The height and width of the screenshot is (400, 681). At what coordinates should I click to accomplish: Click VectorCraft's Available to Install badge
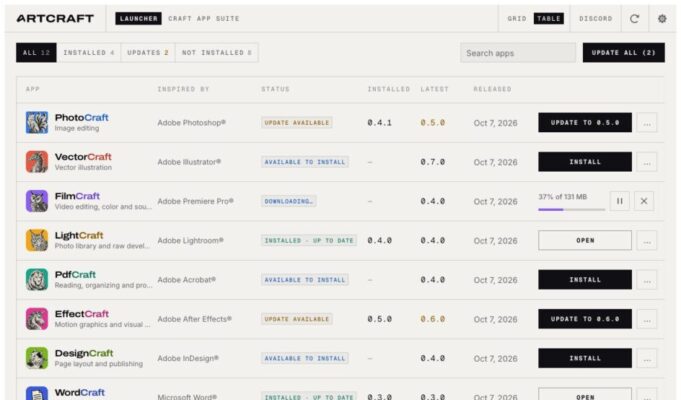pyautogui.click(x=305, y=162)
